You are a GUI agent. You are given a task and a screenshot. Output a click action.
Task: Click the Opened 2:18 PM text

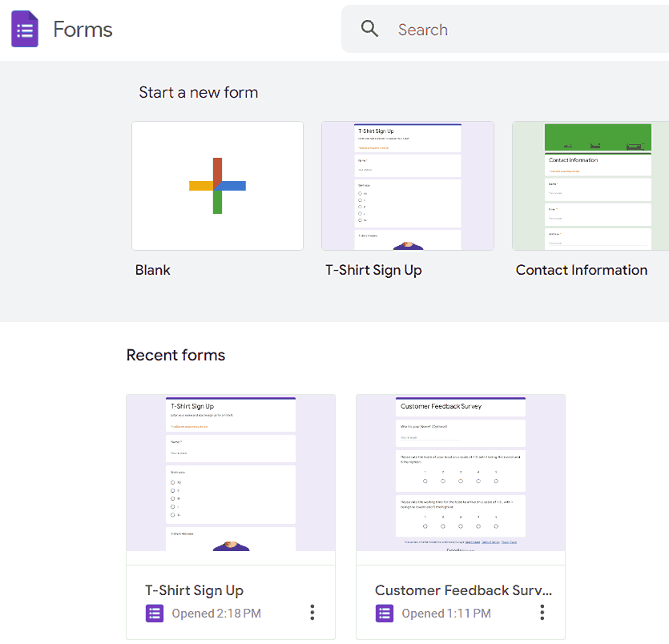click(x=216, y=614)
